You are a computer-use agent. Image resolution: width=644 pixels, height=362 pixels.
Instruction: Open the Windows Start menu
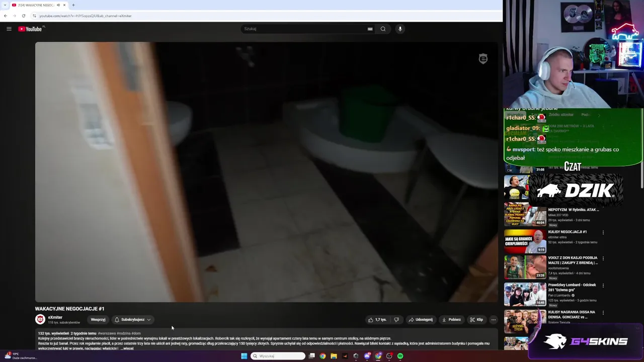244,356
